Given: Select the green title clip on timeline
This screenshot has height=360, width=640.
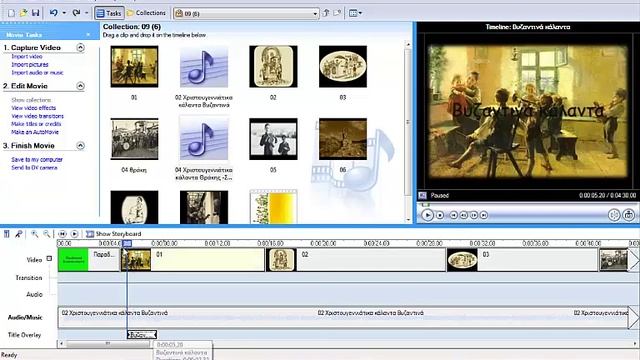Looking at the screenshot, I should (89, 260).
